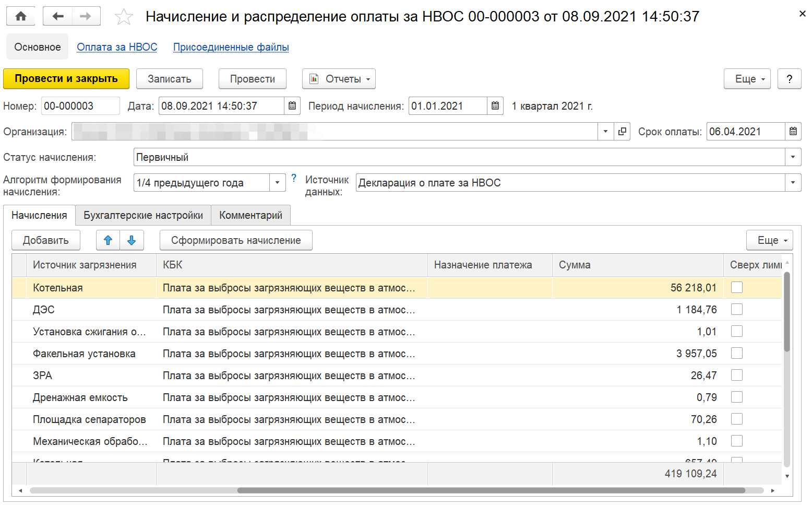Click the Назначение платежа column header
812x505 pixels.
pos(490,265)
